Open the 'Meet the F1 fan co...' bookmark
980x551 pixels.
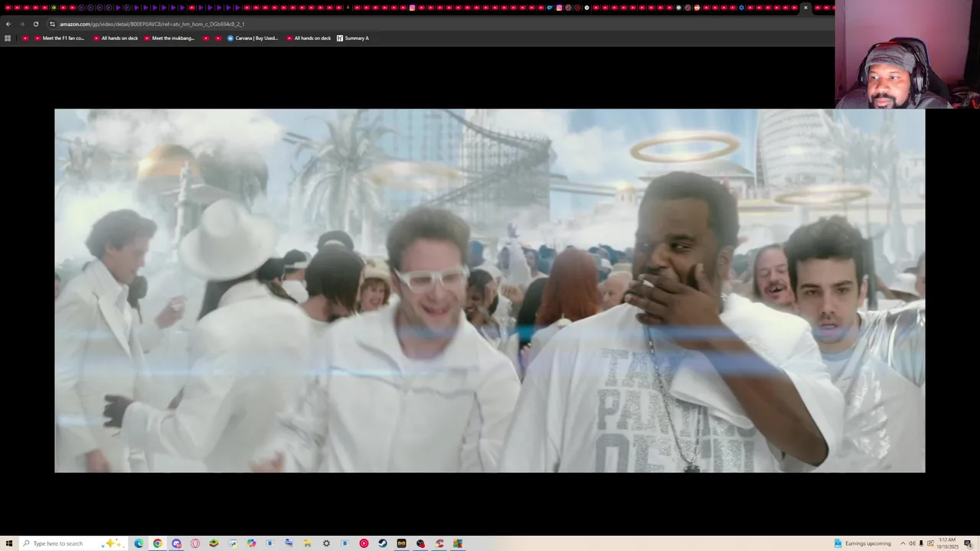point(60,38)
